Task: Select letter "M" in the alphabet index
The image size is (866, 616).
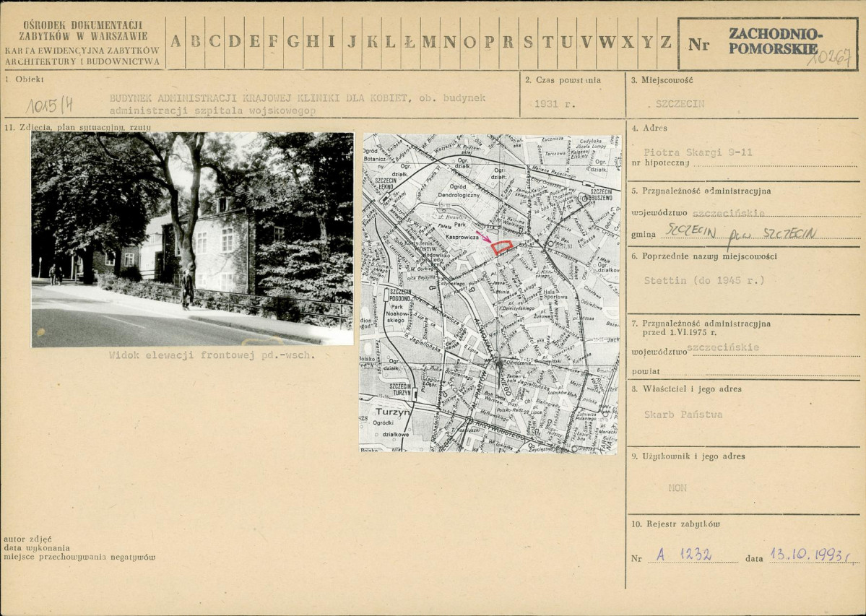Action: click(429, 41)
